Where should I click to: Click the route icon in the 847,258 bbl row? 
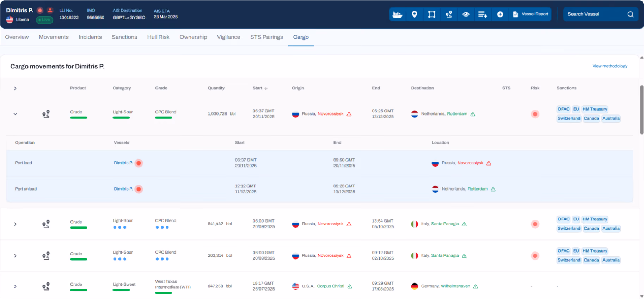[x=46, y=286]
